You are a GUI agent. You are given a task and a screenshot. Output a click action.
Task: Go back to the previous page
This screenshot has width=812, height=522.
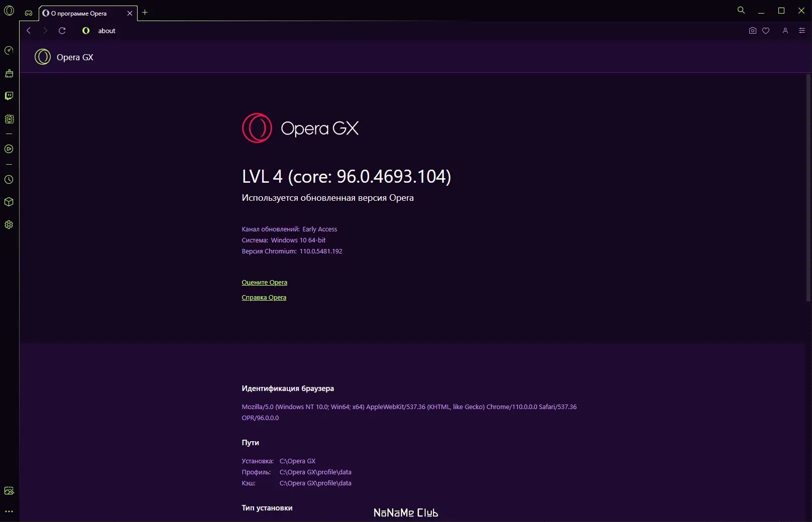[29, 31]
